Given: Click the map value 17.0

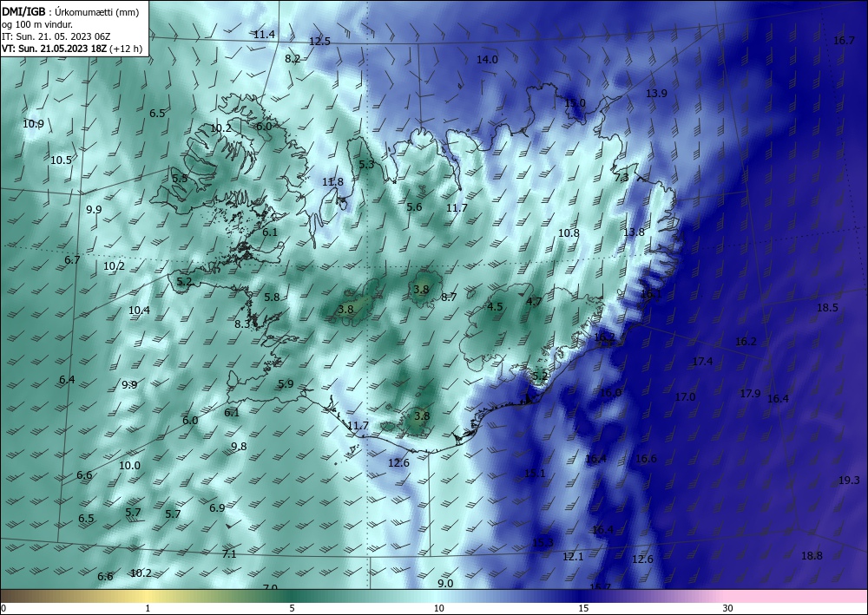Looking at the screenshot, I should [685, 397].
